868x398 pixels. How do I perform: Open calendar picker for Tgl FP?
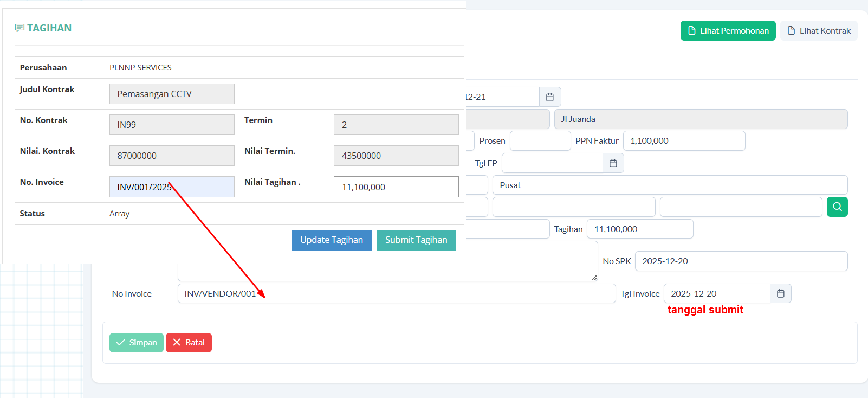pos(613,163)
